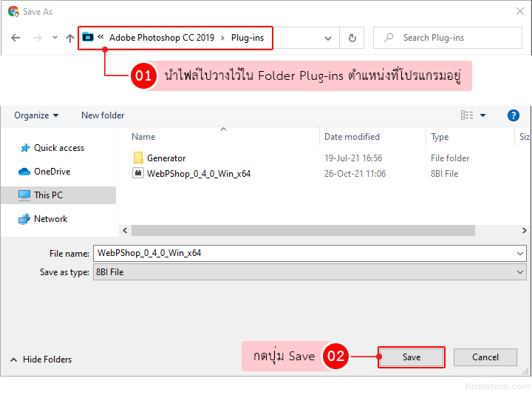Open Network in navigation pane
Image resolution: width=532 pixels, height=398 pixels.
[50, 219]
